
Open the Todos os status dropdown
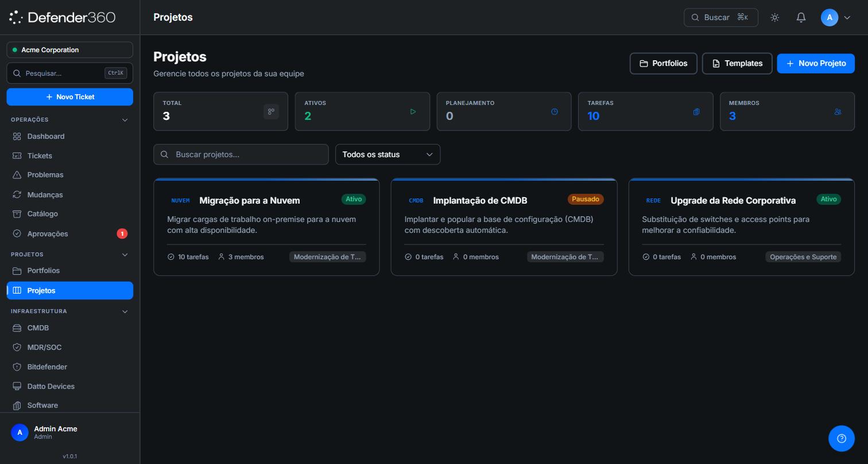click(x=387, y=154)
